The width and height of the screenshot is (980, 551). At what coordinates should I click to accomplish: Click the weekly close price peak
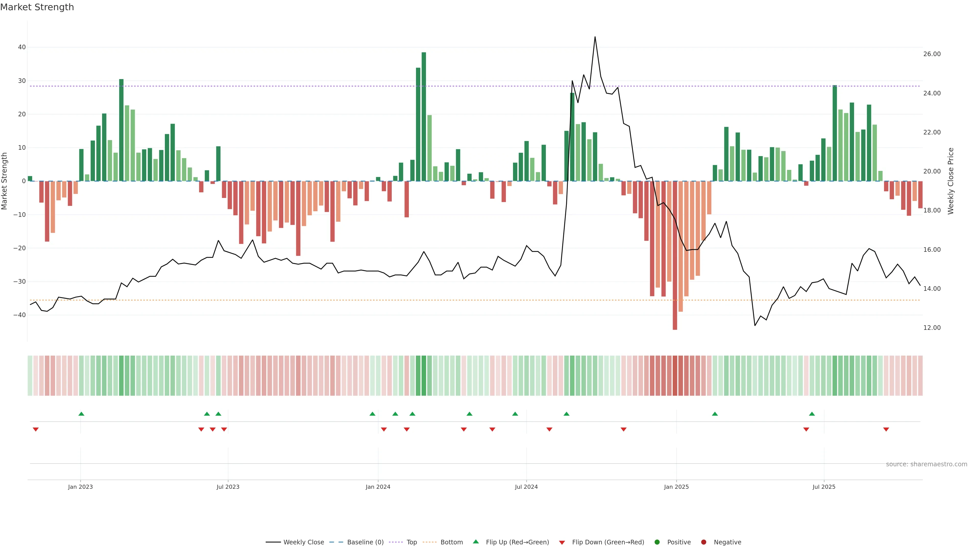(x=595, y=37)
